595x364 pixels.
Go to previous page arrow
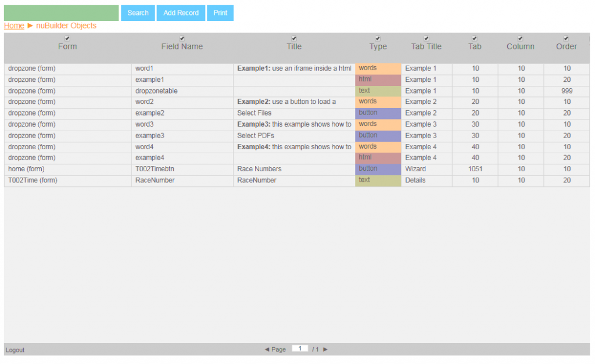(267, 349)
